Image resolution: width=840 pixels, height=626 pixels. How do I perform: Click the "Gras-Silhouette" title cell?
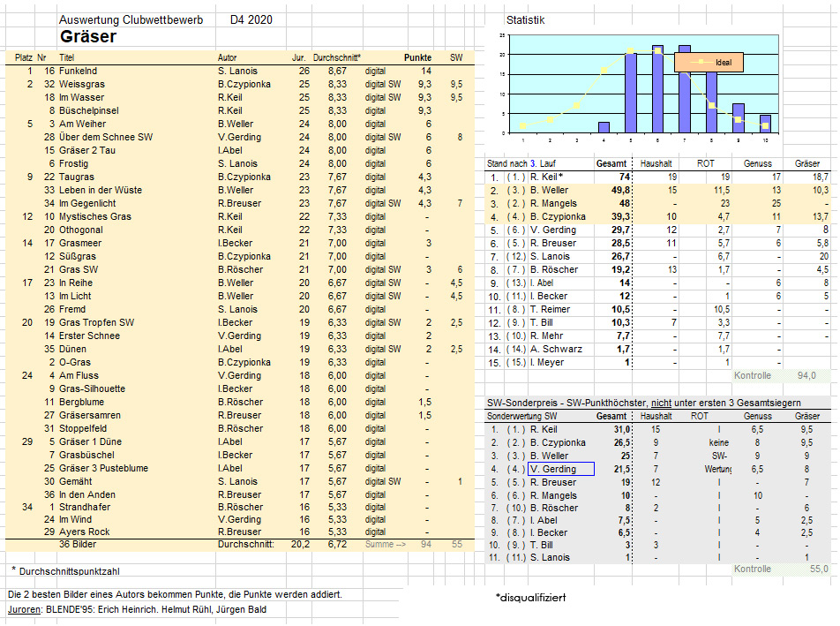pos(92,388)
